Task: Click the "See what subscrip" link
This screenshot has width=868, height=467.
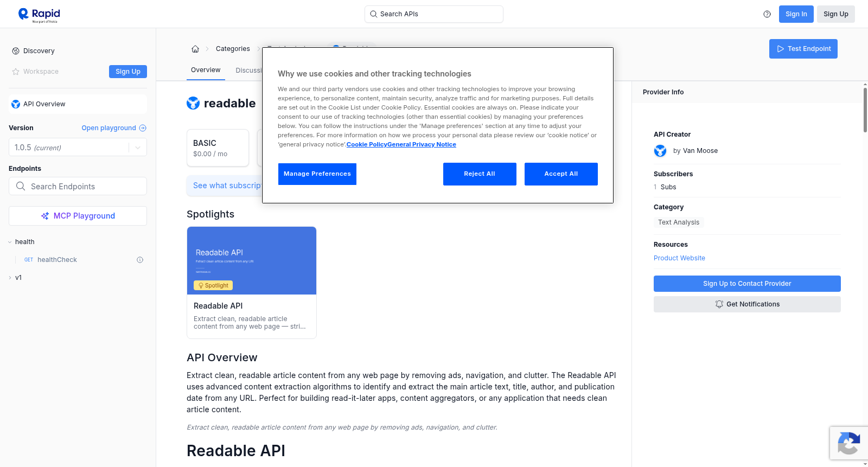Action: pyautogui.click(x=227, y=185)
